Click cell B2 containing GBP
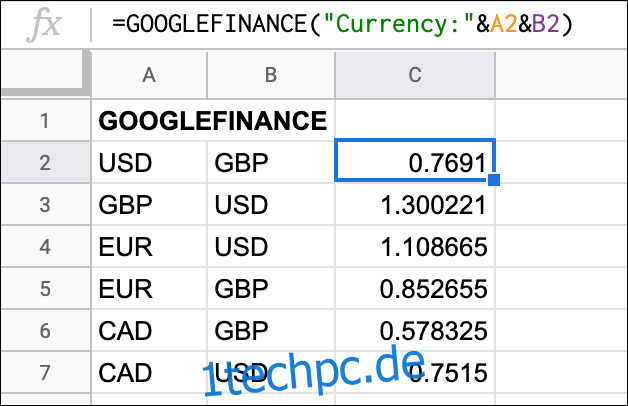 271,162
